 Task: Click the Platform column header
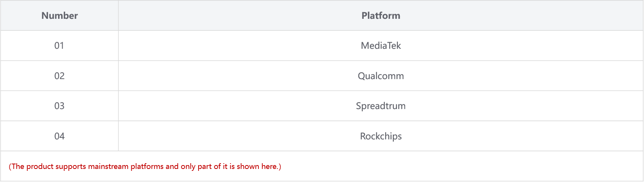click(x=381, y=15)
